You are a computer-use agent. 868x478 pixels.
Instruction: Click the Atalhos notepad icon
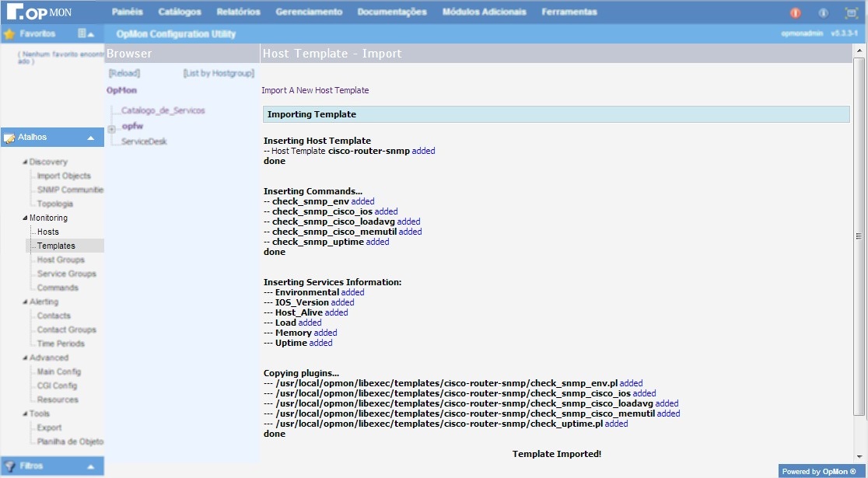[9, 138]
